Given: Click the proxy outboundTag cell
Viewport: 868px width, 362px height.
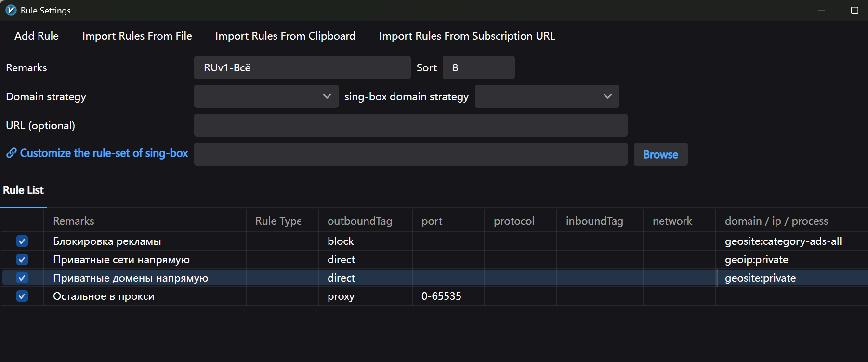Looking at the screenshot, I should (x=341, y=296).
